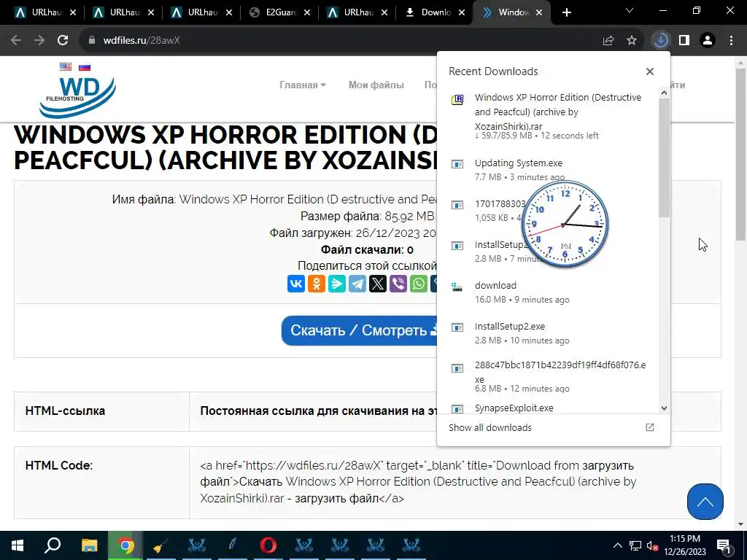Open taskbar Search
747x560 pixels.
[x=53, y=545]
